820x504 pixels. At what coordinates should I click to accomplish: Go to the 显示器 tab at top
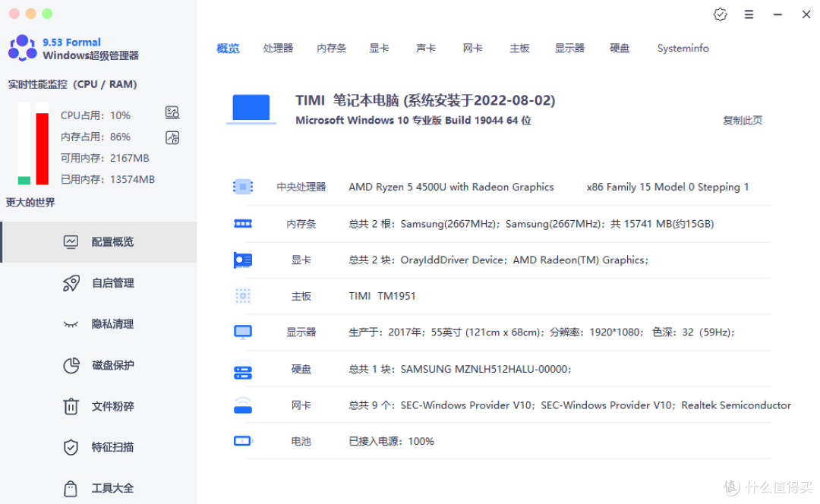click(569, 48)
